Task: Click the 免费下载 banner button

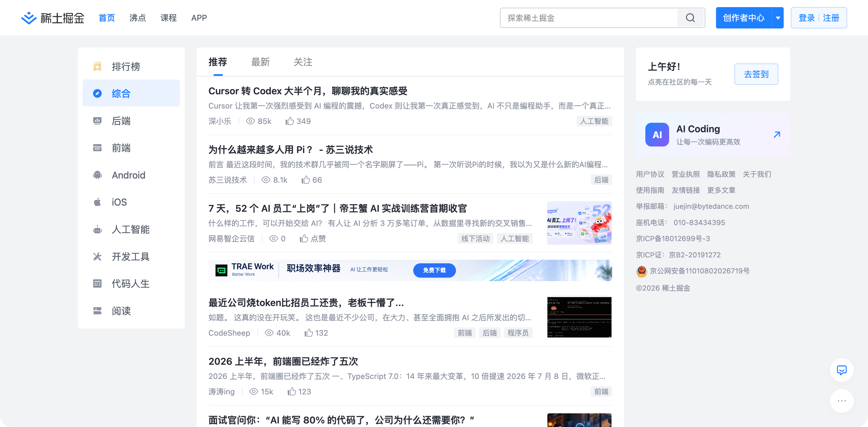Action: [x=434, y=270]
